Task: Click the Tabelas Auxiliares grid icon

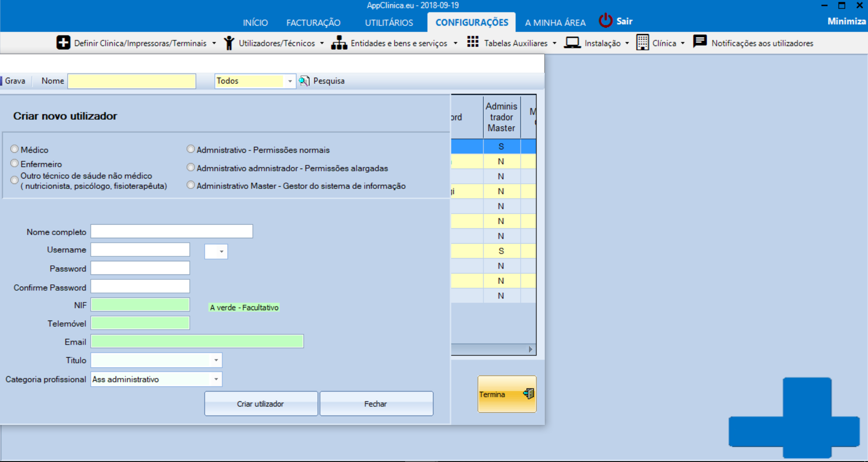Action: click(473, 42)
